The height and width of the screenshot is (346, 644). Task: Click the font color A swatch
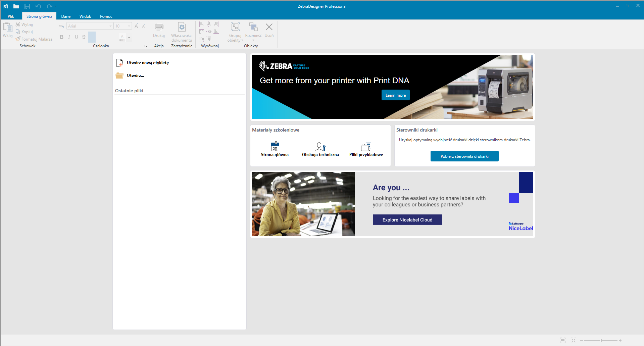122,38
